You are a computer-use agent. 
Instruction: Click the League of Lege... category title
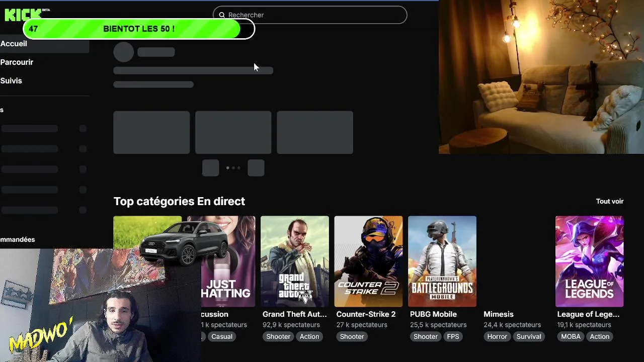pyautogui.click(x=588, y=314)
